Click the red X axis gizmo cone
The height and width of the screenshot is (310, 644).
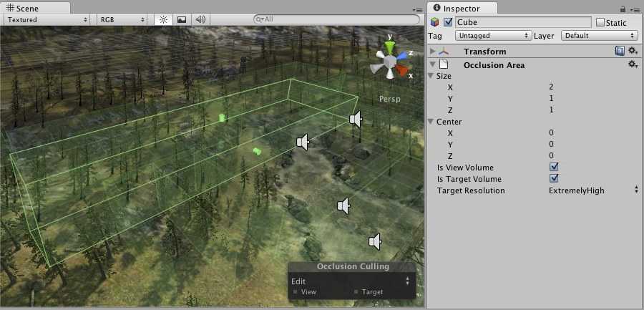pos(401,70)
